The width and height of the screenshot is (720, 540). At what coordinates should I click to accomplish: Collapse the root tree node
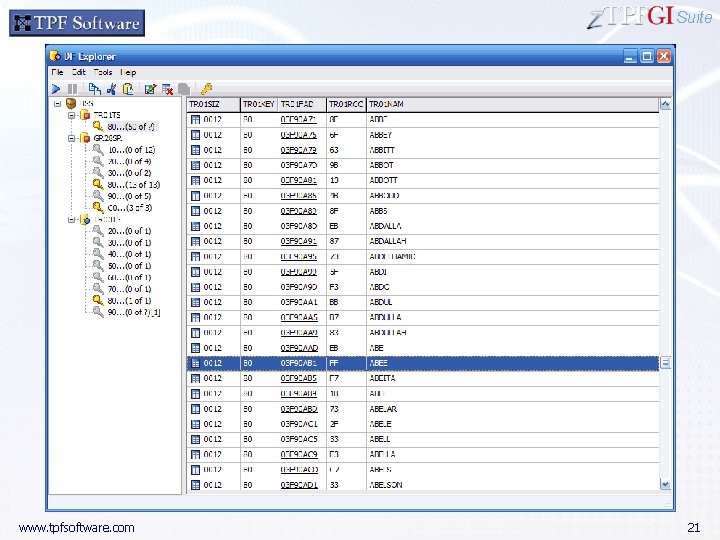57,103
